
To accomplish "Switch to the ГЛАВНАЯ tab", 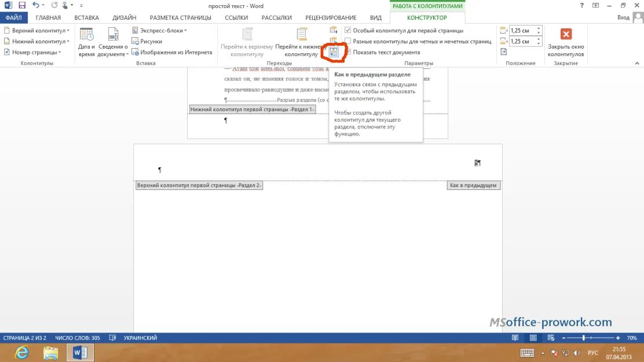I will [x=48, y=18].
